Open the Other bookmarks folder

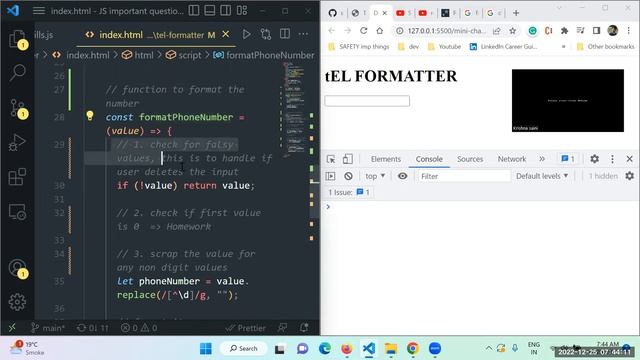point(606,47)
